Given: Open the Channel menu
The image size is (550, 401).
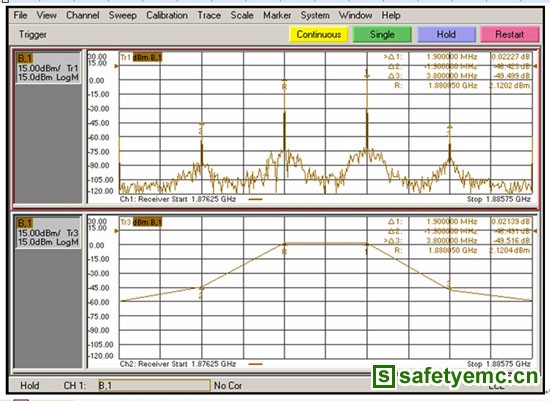Looking at the screenshot, I should (82, 15).
